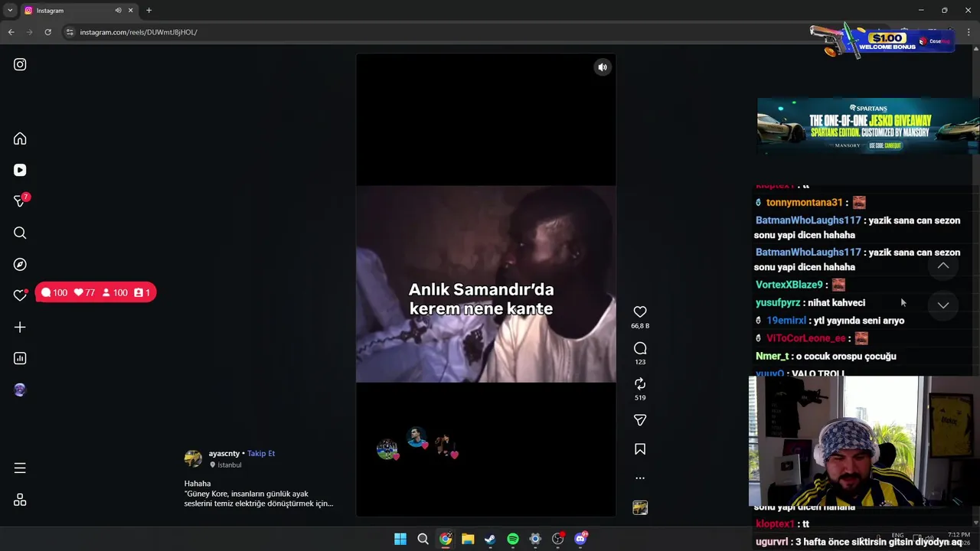Image resolution: width=980 pixels, height=551 pixels.
Task: Click Takip Et to follow ayascnty
Action: (261, 453)
